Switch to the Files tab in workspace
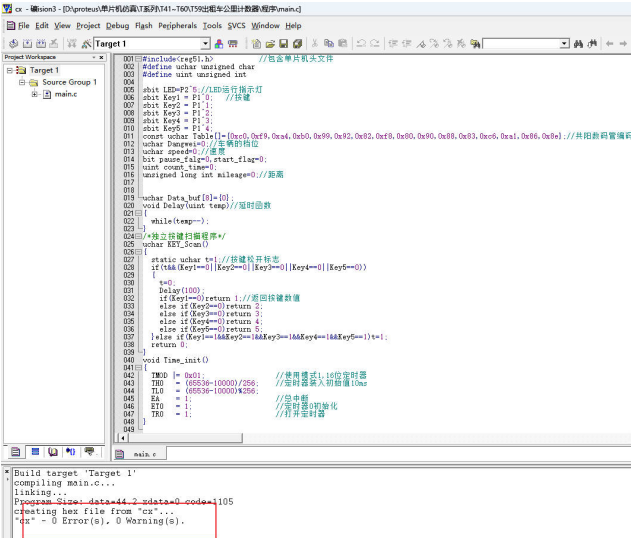The height and width of the screenshot is (538, 640). pos(16,451)
